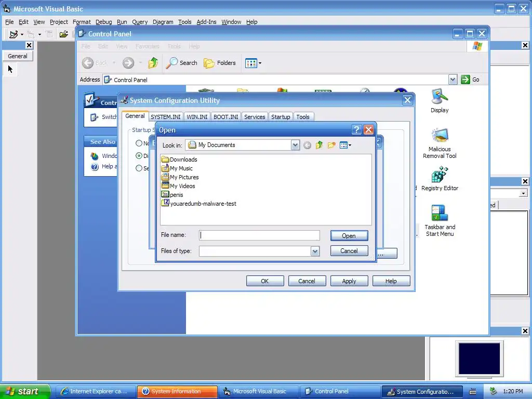Click the help question mark in Open dialog

point(356,129)
